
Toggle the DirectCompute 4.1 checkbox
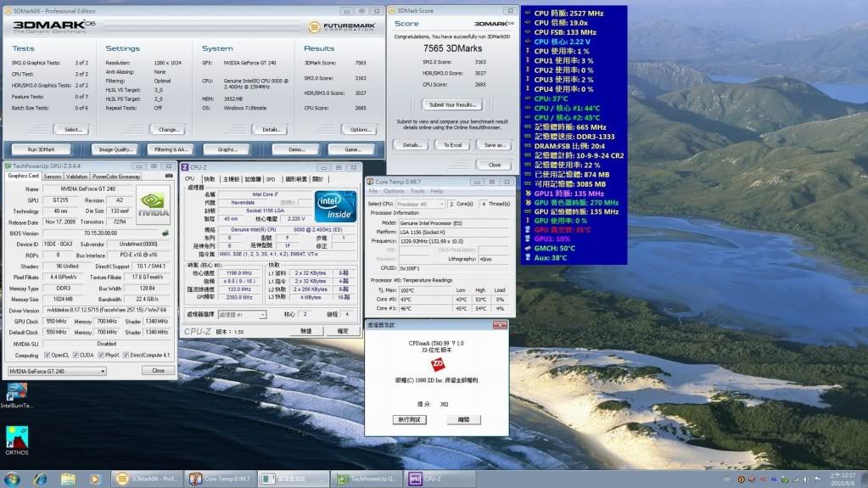pos(126,355)
